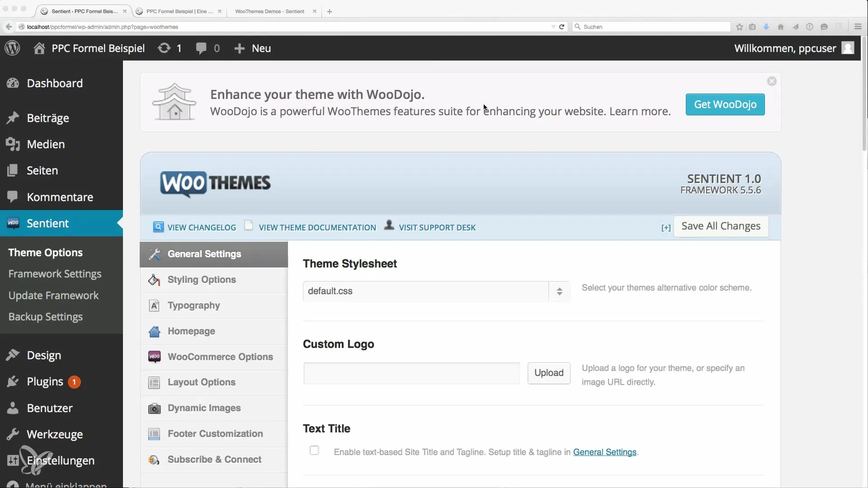Open Backup Settings in the sidebar

(x=46, y=317)
